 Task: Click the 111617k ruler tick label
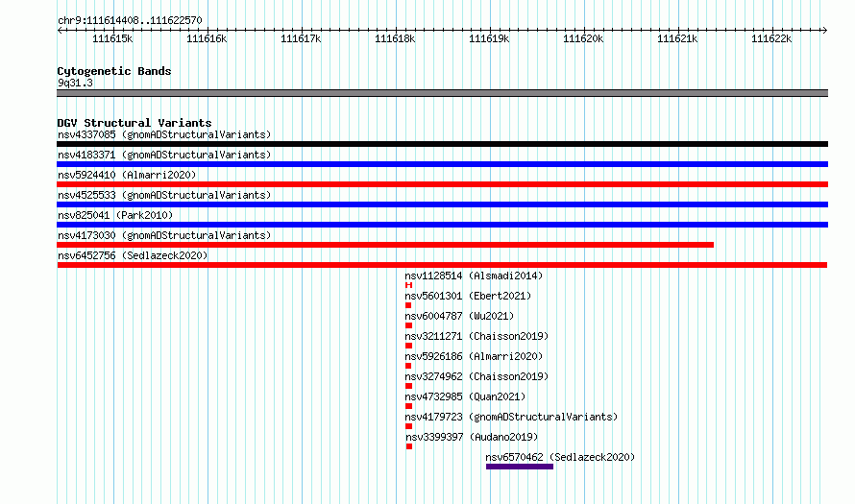[301, 38]
